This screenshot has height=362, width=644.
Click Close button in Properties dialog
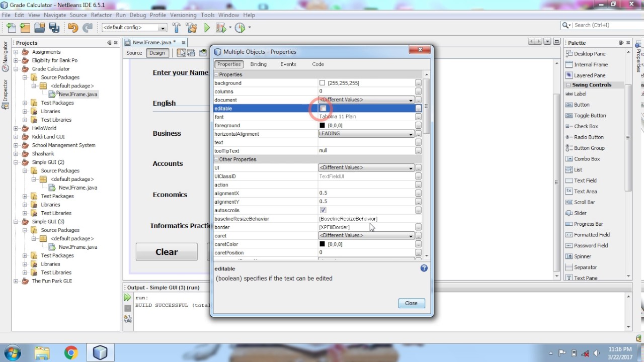coord(412,303)
